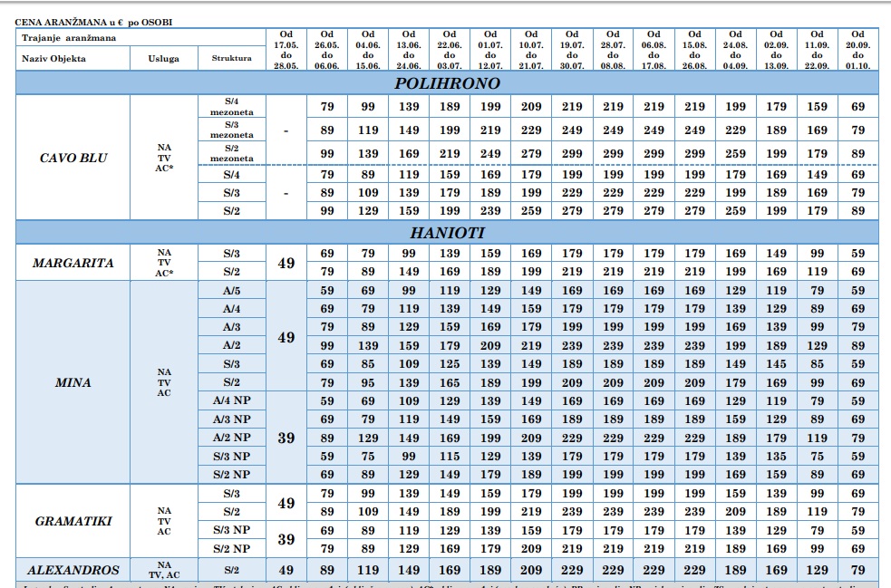Click the POLIHRONO section header
Image resolution: width=891 pixels, height=588 pixels.
tap(446, 83)
